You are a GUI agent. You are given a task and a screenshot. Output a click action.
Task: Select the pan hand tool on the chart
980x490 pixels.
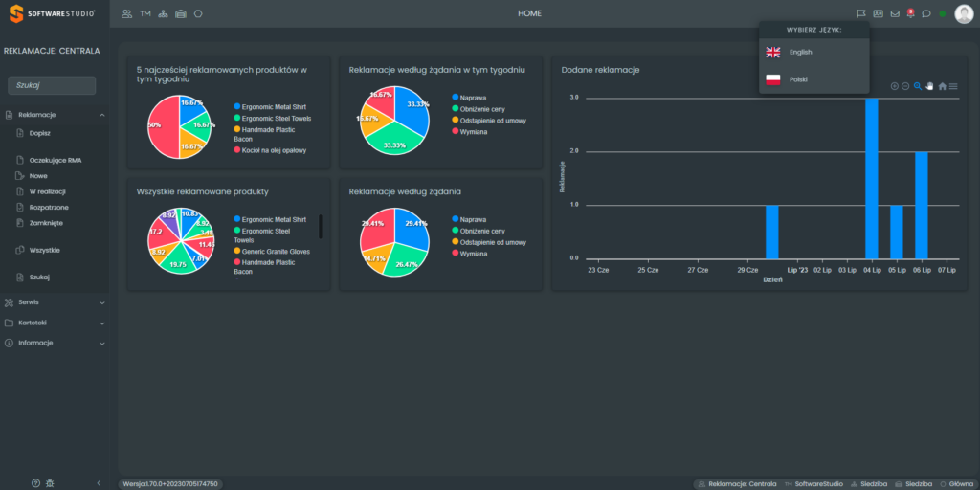[929, 86]
